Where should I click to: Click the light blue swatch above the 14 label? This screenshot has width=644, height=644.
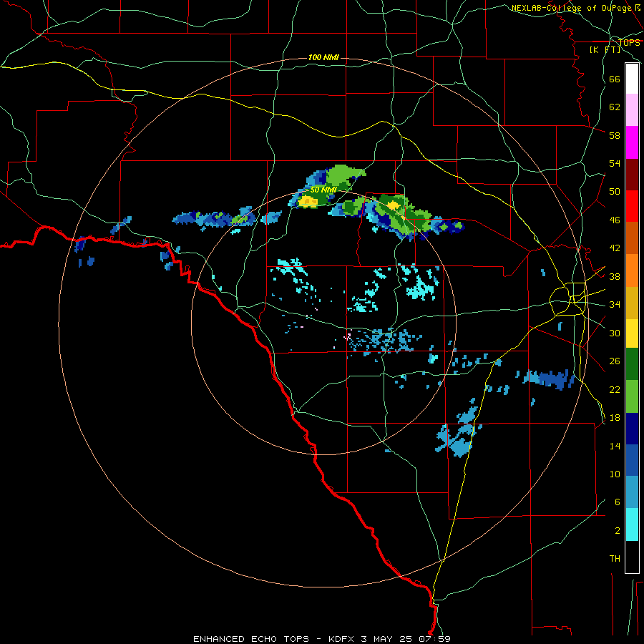click(x=632, y=492)
